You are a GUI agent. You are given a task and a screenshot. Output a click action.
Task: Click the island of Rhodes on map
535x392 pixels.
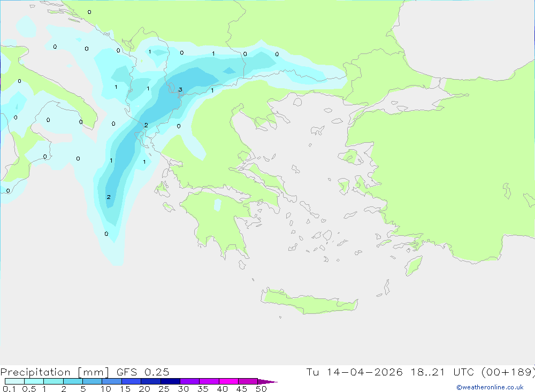(413, 266)
